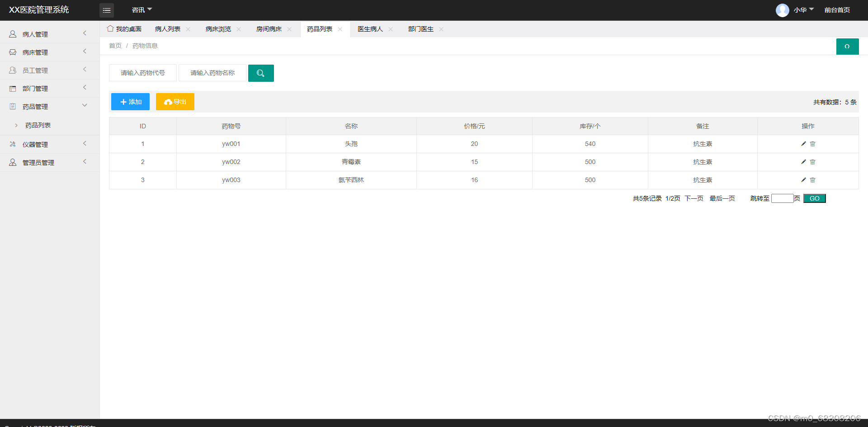The width and height of the screenshot is (868, 427).
Task: Select 药品列表 in the sidebar
Action: 38,125
